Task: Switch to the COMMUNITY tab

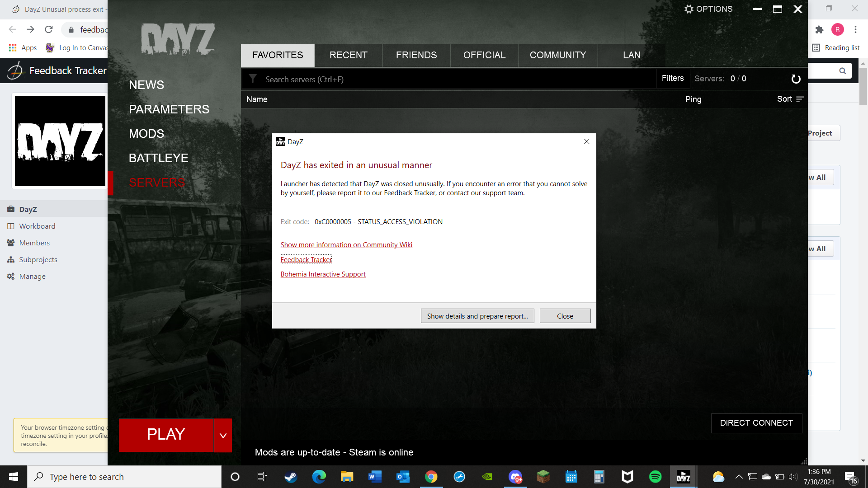Action: coord(558,55)
